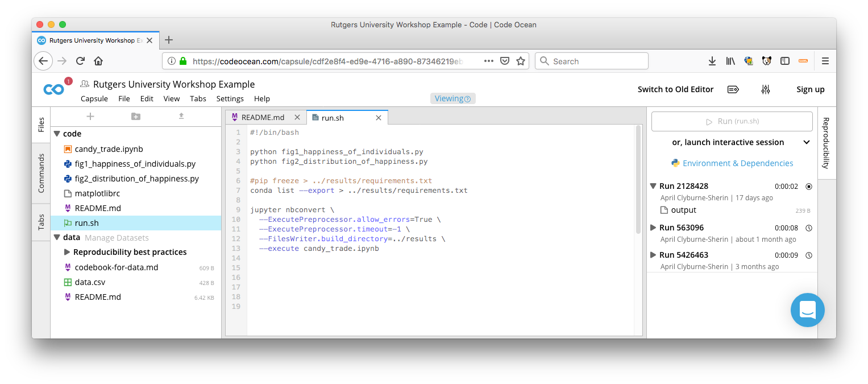
Task: Click the Pocket save icon in address bar
Action: coord(505,61)
